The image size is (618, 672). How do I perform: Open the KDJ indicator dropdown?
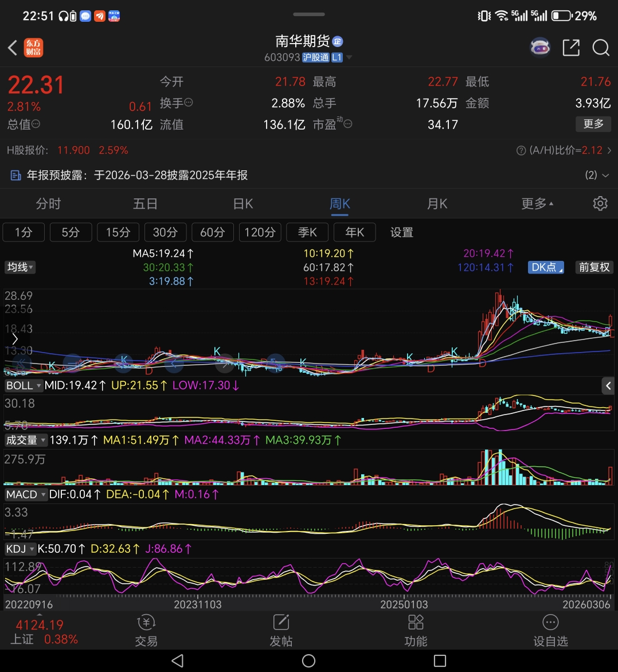[19, 549]
